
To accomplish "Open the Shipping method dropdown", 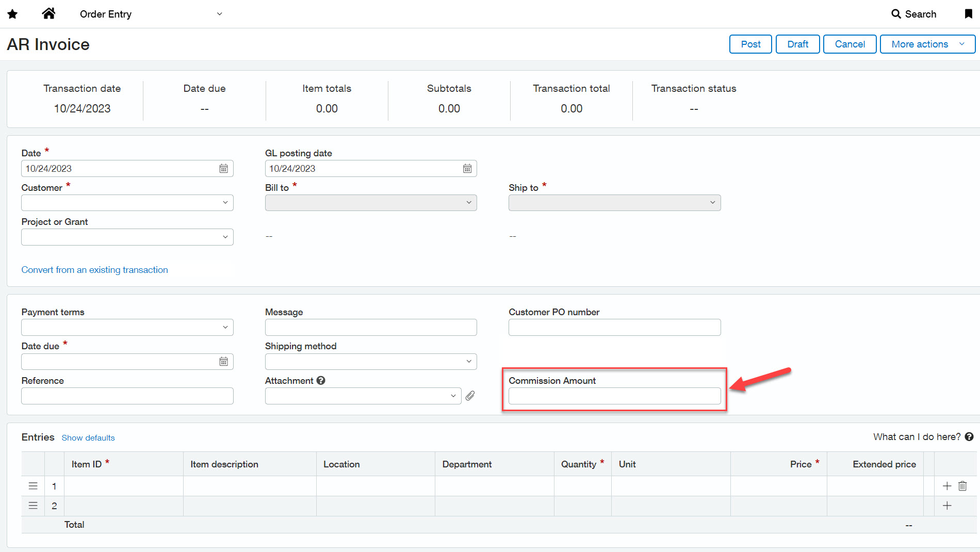I will click(468, 362).
